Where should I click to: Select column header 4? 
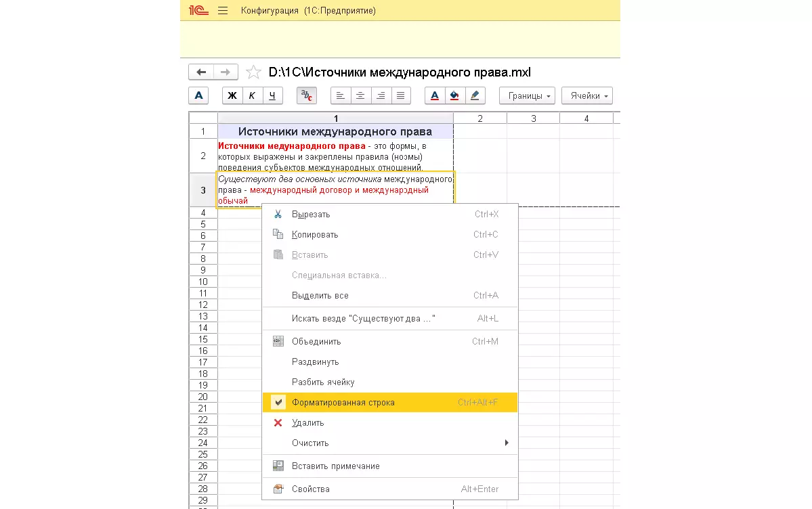586,118
